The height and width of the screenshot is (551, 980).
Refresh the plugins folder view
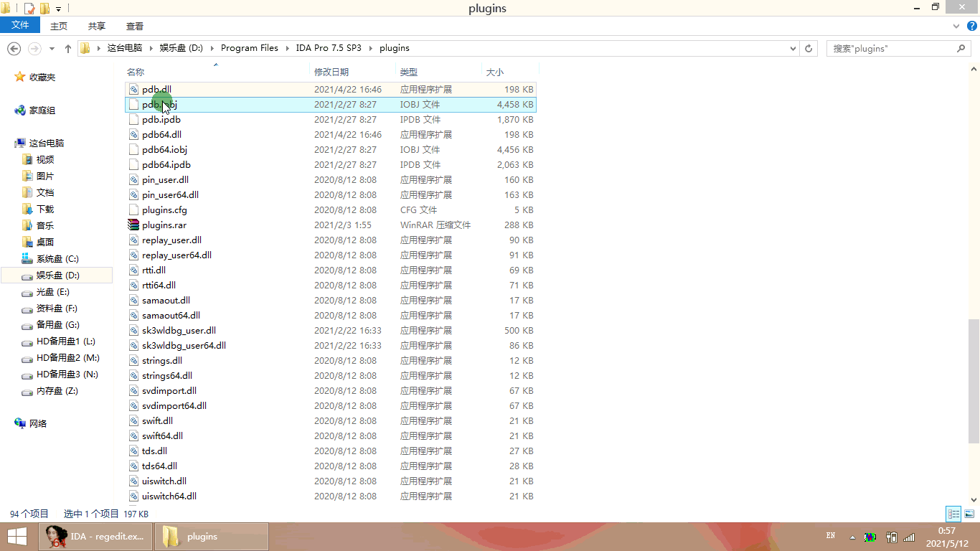(x=809, y=48)
